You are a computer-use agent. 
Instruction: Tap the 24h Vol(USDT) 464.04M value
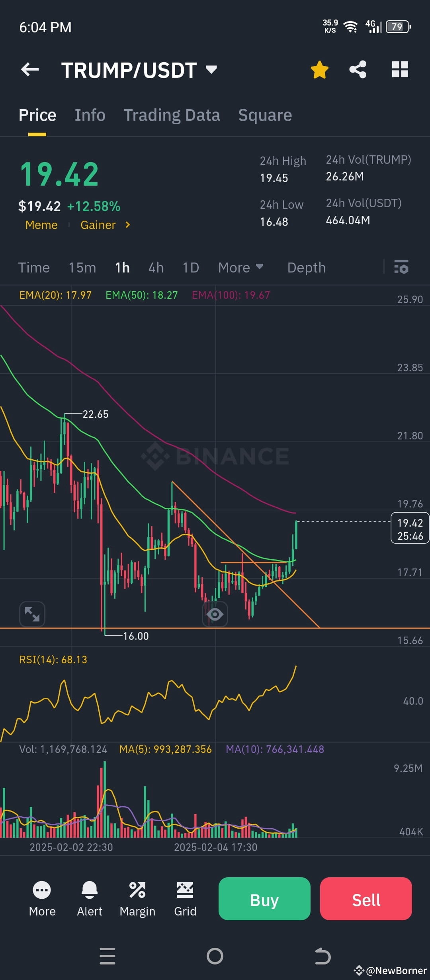click(348, 220)
